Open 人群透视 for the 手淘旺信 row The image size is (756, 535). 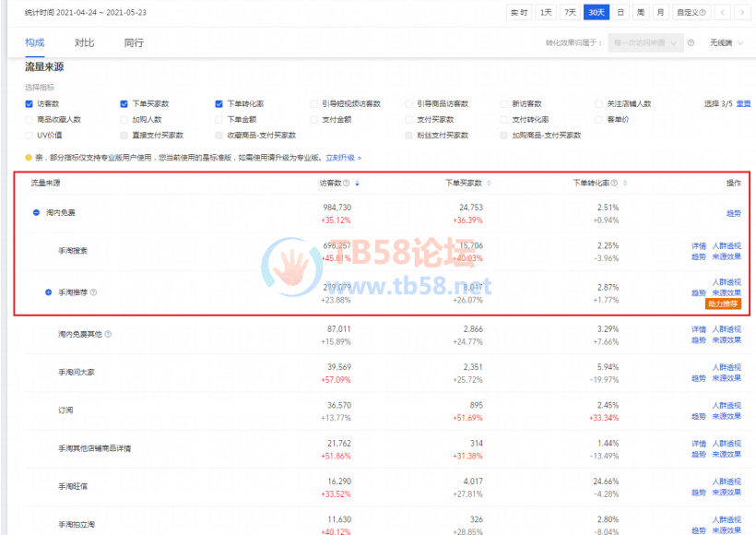(726, 481)
